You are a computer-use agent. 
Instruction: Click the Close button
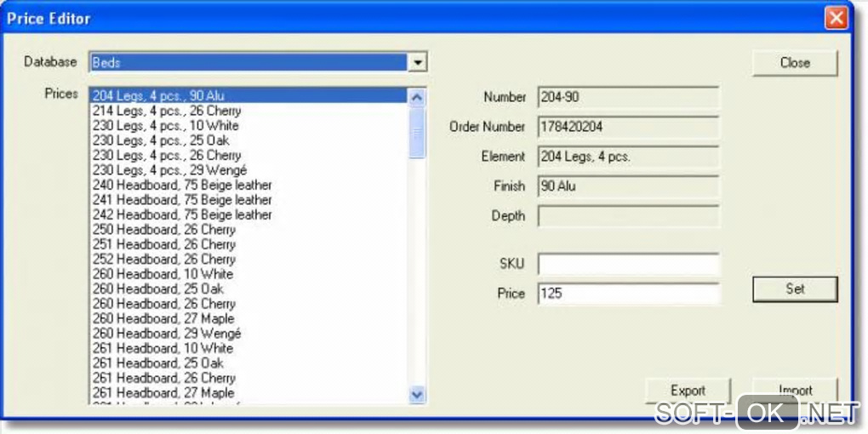click(x=795, y=63)
